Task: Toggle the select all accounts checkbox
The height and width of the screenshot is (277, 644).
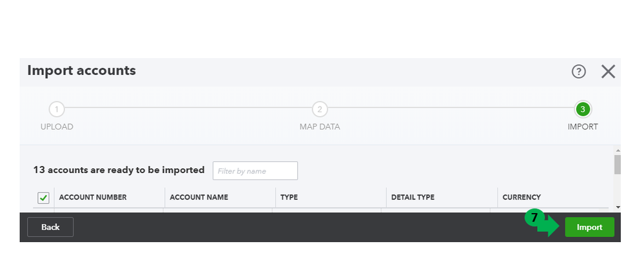Action: pos(44,198)
